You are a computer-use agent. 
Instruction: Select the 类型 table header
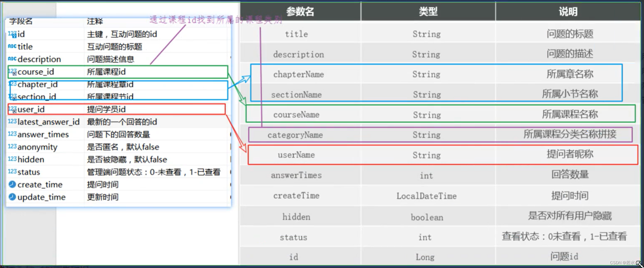pyautogui.click(x=428, y=12)
